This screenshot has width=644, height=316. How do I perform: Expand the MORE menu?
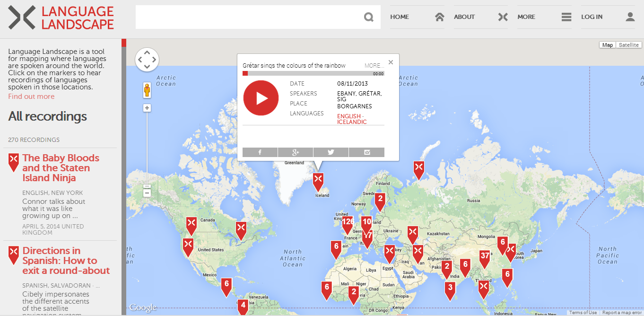[x=545, y=17]
